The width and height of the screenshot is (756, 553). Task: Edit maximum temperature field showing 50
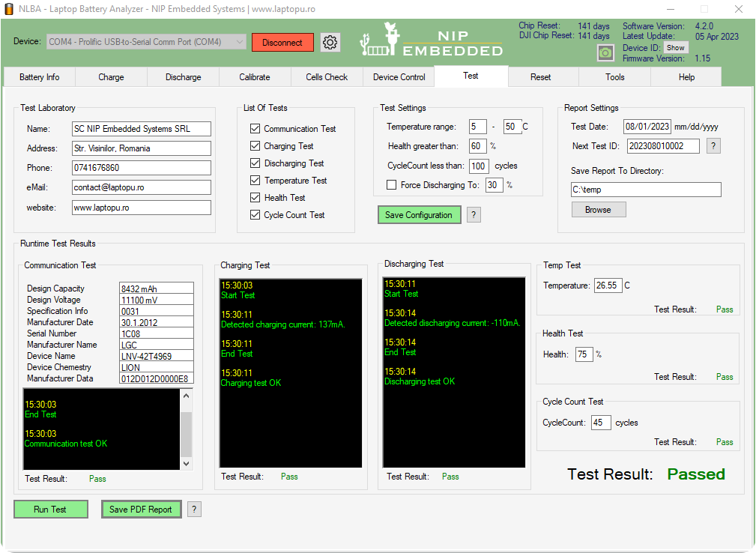click(512, 127)
